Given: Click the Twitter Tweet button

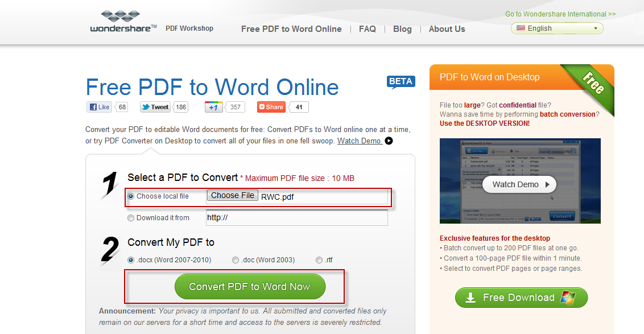Looking at the screenshot, I should point(155,107).
